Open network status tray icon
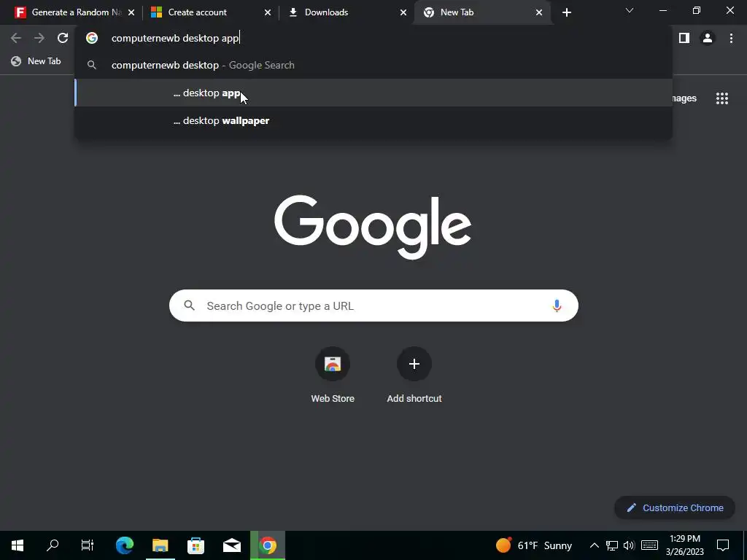The width and height of the screenshot is (747, 560). coord(612,545)
